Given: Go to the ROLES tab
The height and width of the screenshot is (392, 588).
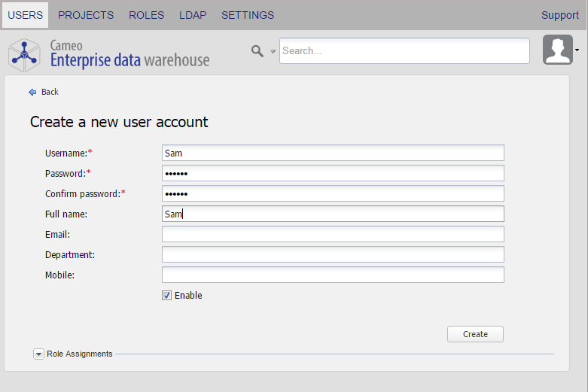Looking at the screenshot, I should pos(146,15).
